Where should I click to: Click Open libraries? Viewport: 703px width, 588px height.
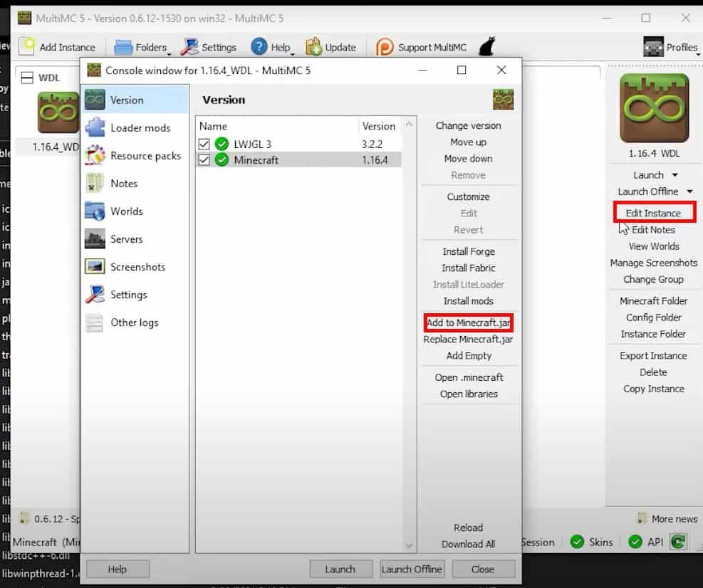pos(469,394)
